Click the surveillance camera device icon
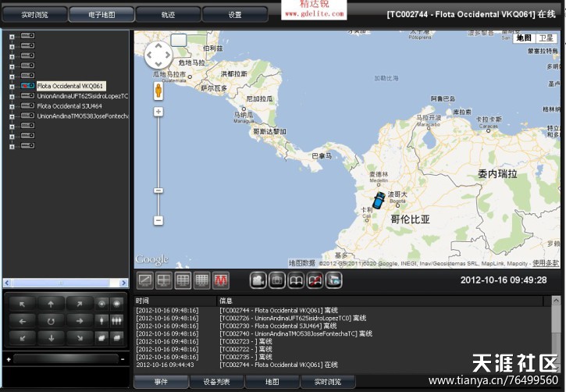Screen dimensions: 566x392 pos(334,280)
